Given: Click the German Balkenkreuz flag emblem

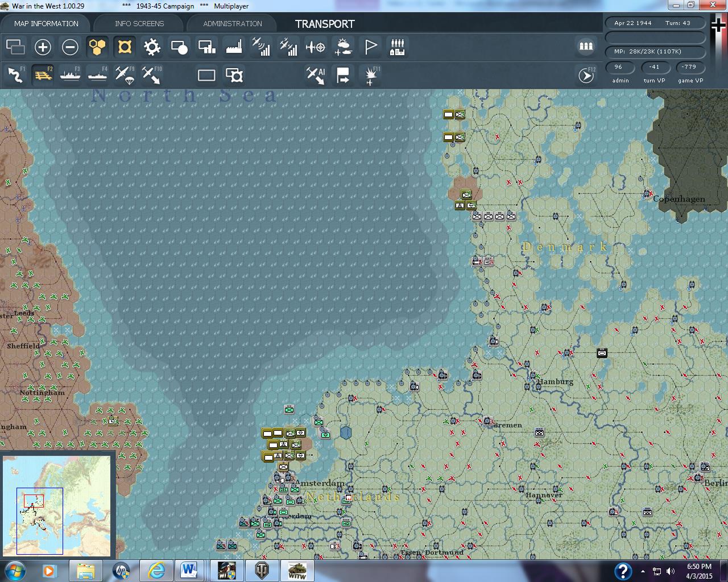Looking at the screenshot, I should (719, 26).
